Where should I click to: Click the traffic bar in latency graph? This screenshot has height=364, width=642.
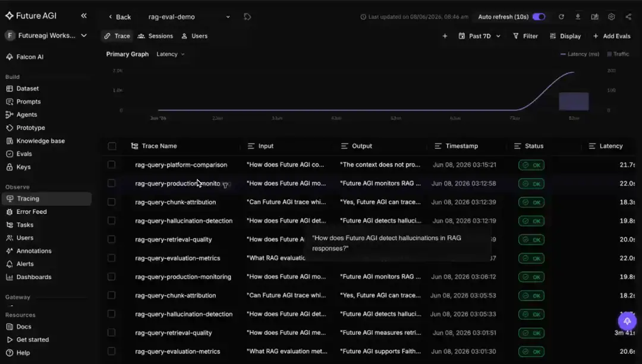(x=574, y=101)
